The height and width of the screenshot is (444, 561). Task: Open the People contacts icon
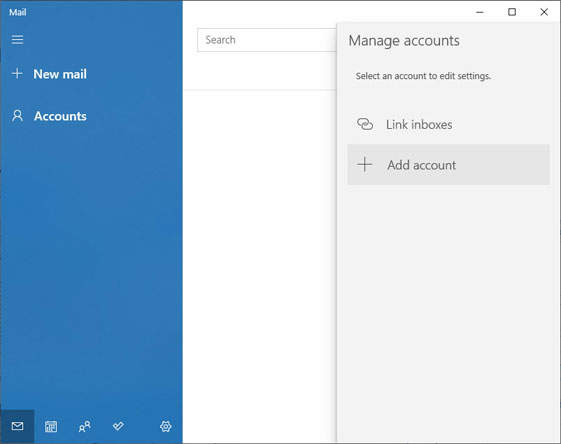click(x=85, y=426)
